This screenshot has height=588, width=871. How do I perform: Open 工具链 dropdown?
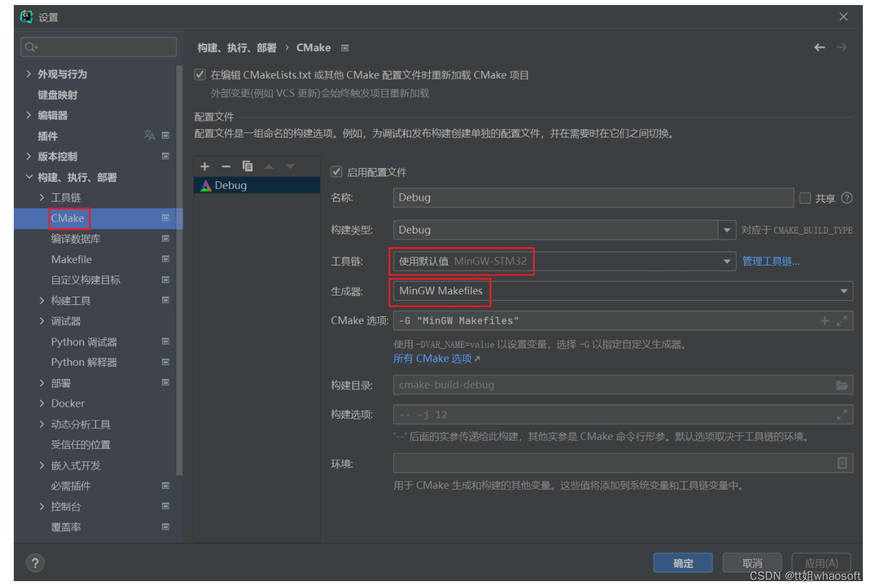point(727,261)
